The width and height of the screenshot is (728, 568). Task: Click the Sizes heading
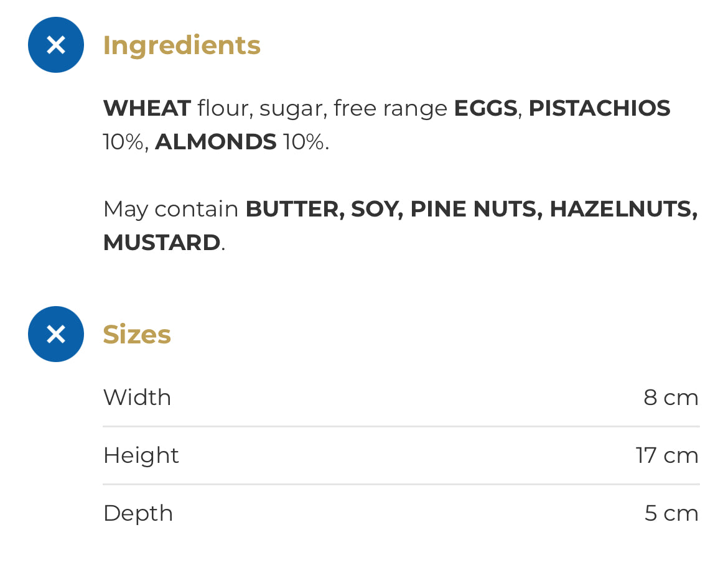coord(137,335)
